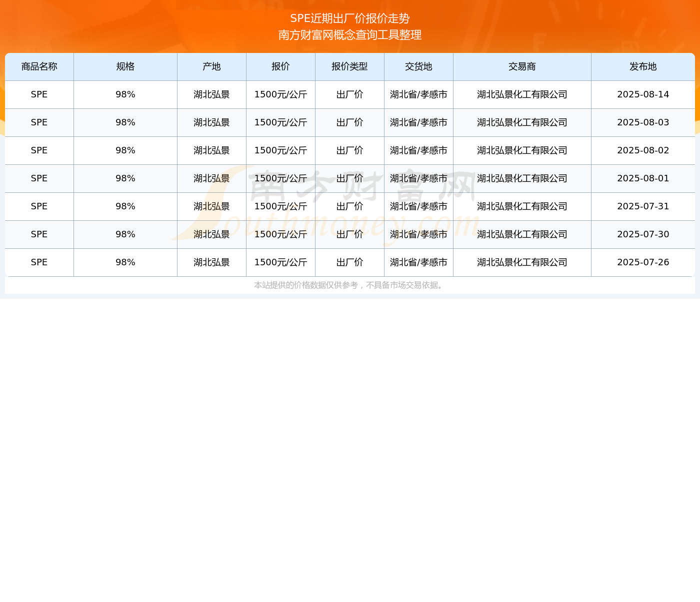The image size is (700, 602).
Task: Click 湖北省/孝感市 in the 2025-08-14 row
Action: point(418,94)
